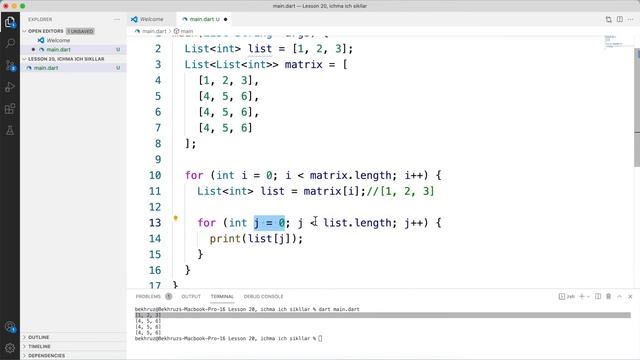This screenshot has height=360, width=640.
Task: Click the lightbulb code action on line 13
Action: pos(176,218)
